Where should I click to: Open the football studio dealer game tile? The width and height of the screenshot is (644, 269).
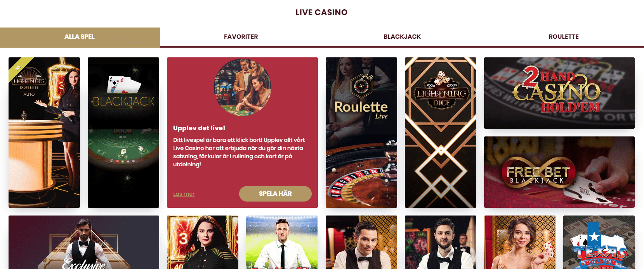click(x=282, y=242)
